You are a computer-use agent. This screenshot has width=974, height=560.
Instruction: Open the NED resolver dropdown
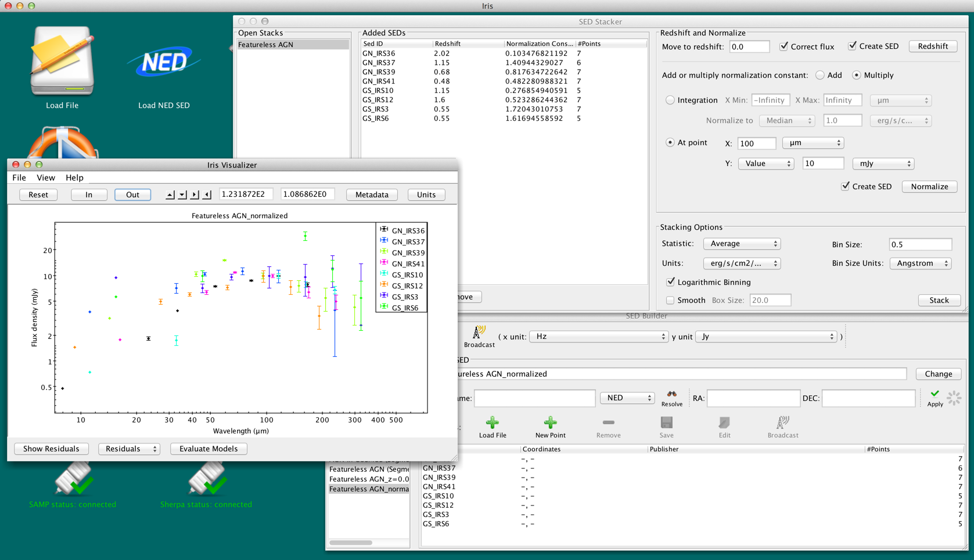tap(627, 398)
